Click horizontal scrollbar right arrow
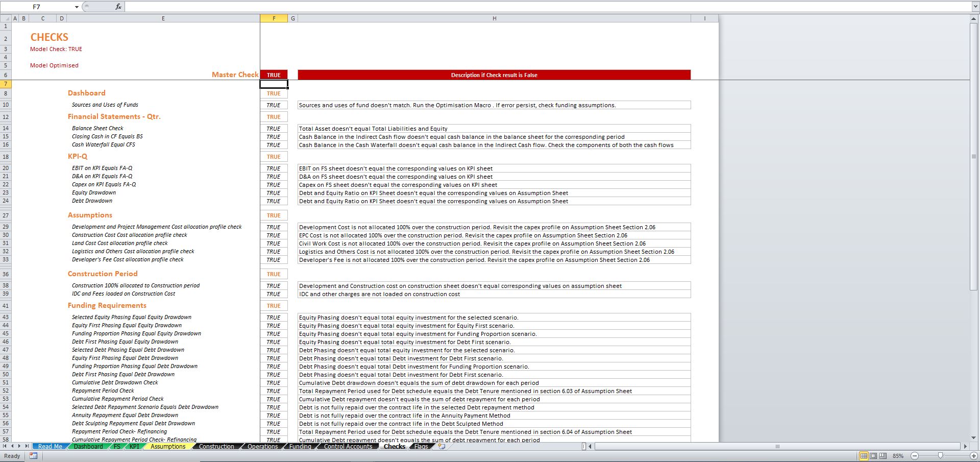Viewport: 980px width, 462px height. tap(965, 446)
